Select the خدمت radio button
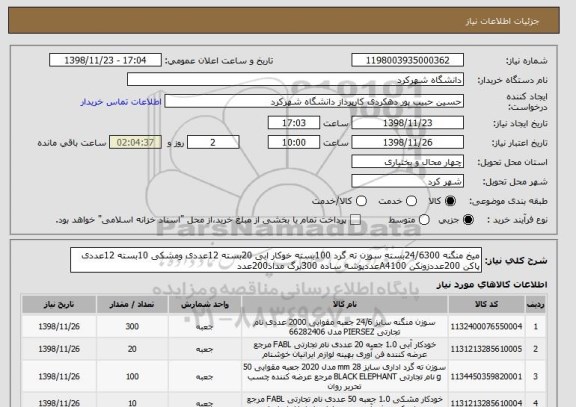The image size is (576, 407). (x=411, y=201)
